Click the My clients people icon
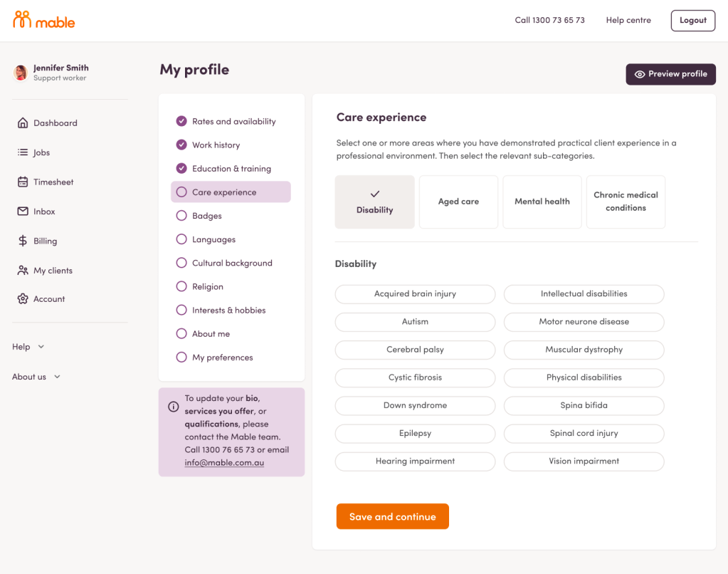The width and height of the screenshot is (728, 574). click(23, 271)
